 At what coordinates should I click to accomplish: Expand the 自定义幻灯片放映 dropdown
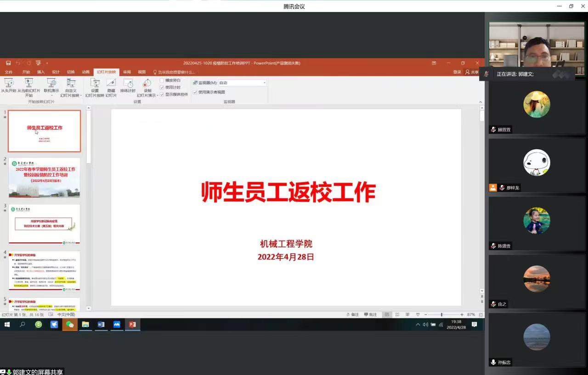click(x=81, y=95)
